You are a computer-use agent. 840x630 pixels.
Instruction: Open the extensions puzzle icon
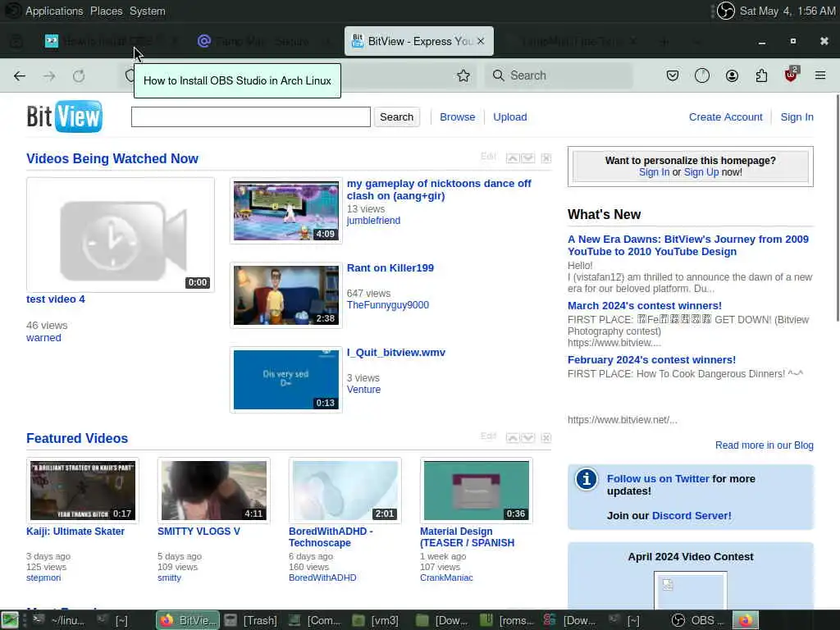tap(761, 75)
